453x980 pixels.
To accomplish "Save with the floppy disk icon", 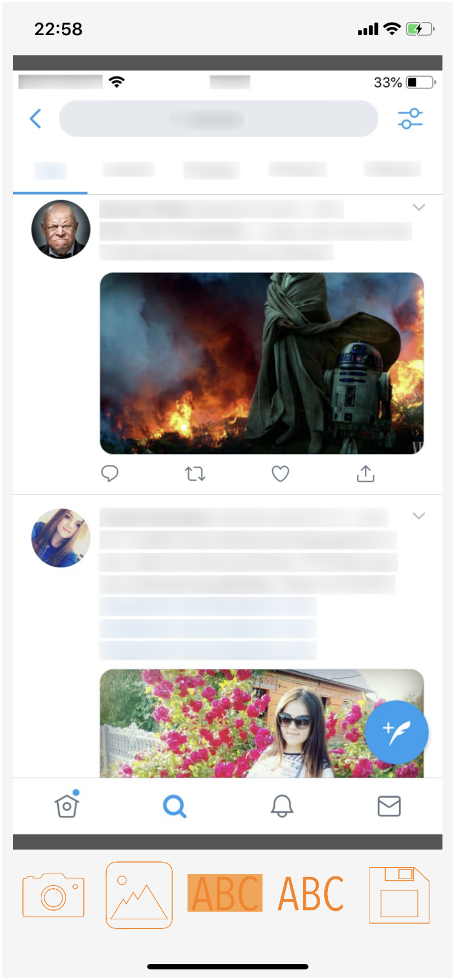I will 400,895.
